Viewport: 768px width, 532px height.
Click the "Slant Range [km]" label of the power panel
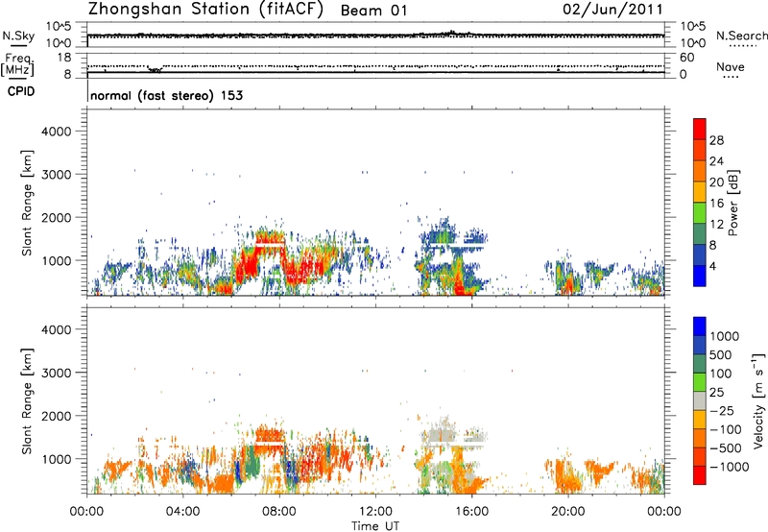click(x=27, y=203)
